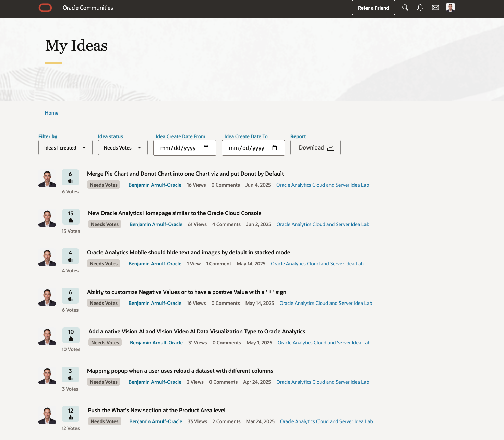This screenshot has height=440, width=504.
Task: Open Oracle Analytics Mobile stacked mode idea
Action: [189, 252]
